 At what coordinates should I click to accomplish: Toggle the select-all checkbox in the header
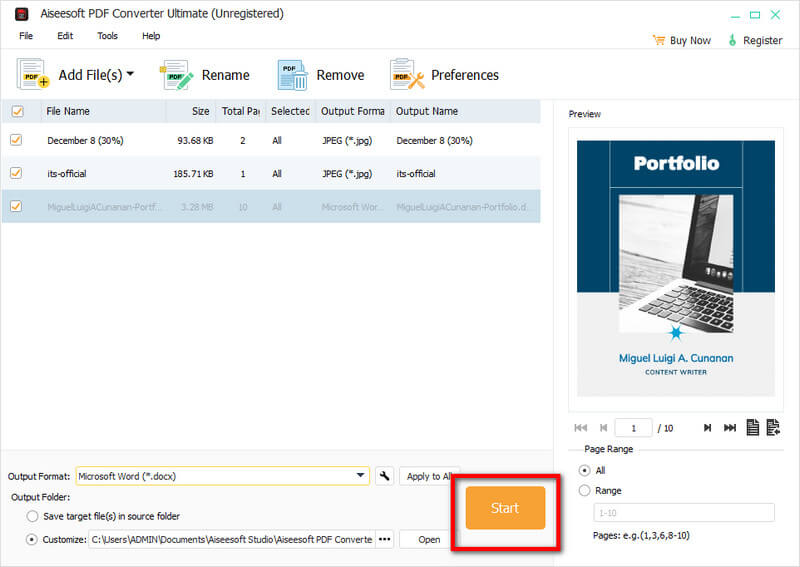17,111
